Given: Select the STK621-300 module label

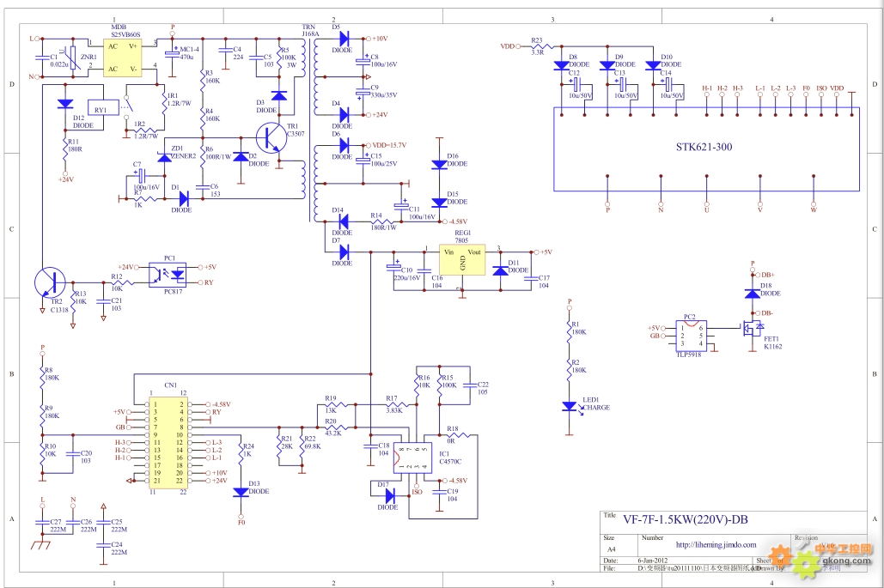Looking at the screenshot, I should pos(704,147).
